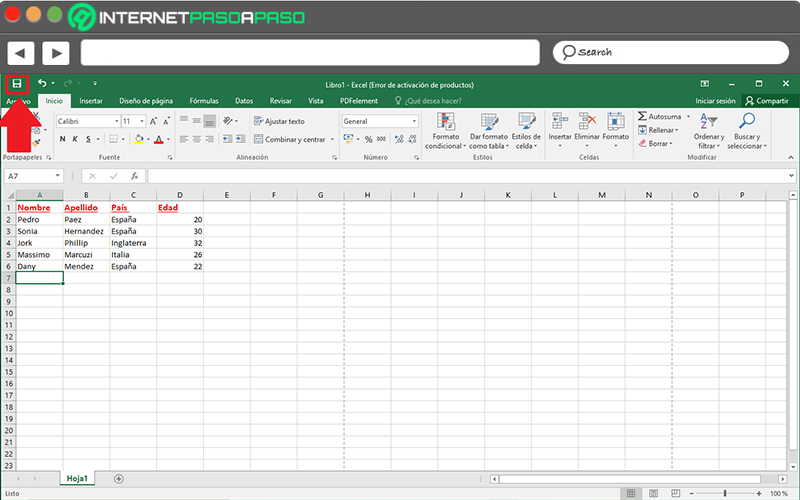Click the Save icon in quick access toolbar
The height and width of the screenshot is (500, 800).
click(17, 84)
